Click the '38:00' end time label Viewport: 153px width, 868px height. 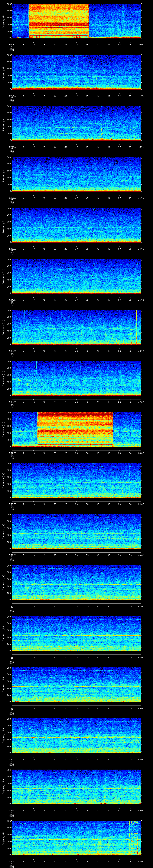coord(141,453)
